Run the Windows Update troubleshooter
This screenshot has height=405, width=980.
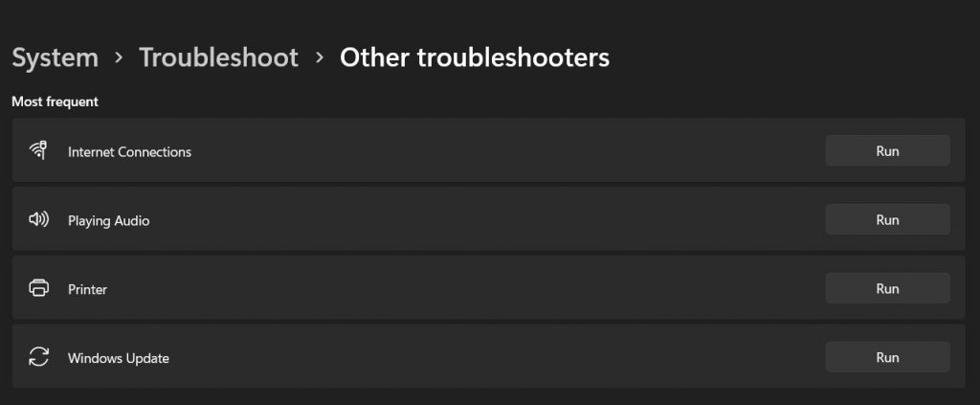click(887, 357)
